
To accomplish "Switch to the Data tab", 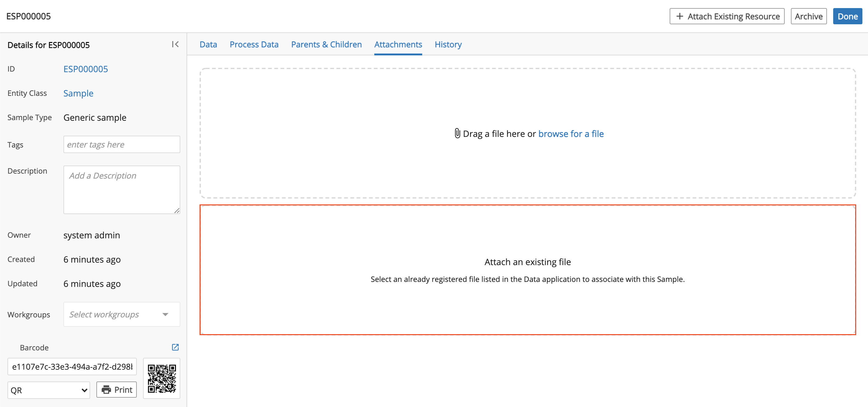I will (x=208, y=44).
